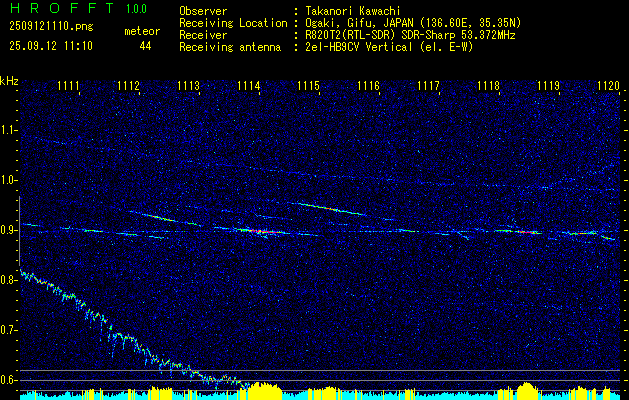Click the 1119 time axis marker
629x400 pixels.
(x=548, y=85)
